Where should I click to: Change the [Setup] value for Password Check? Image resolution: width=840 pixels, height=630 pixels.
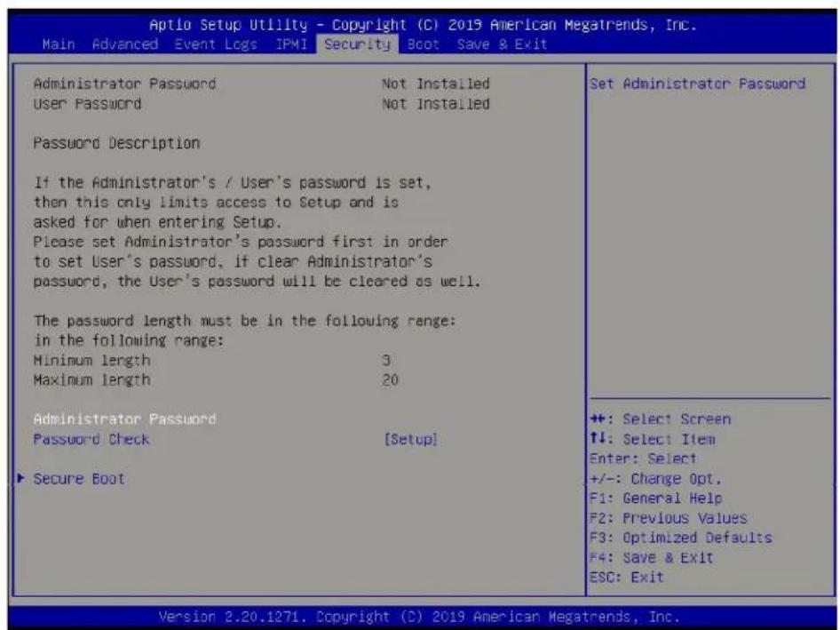click(410, 439)
